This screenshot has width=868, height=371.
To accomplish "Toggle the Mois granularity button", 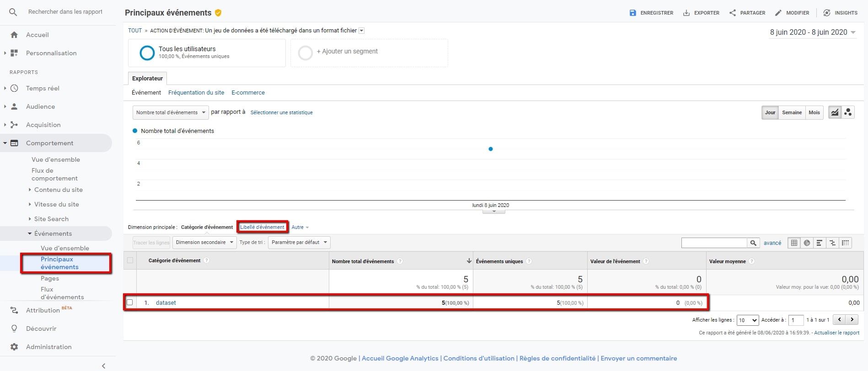I will coord(814,112).
